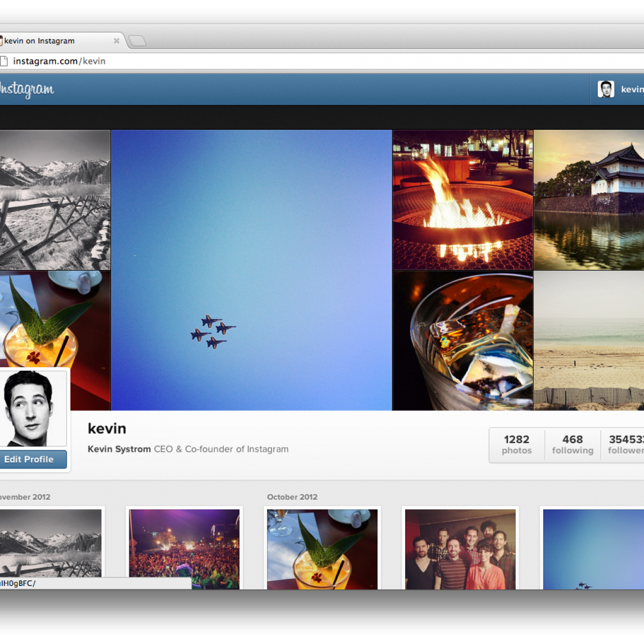Open the beach and fence cover photo
Viewport: 644px width, 644px height.
(x=589, y=340)
